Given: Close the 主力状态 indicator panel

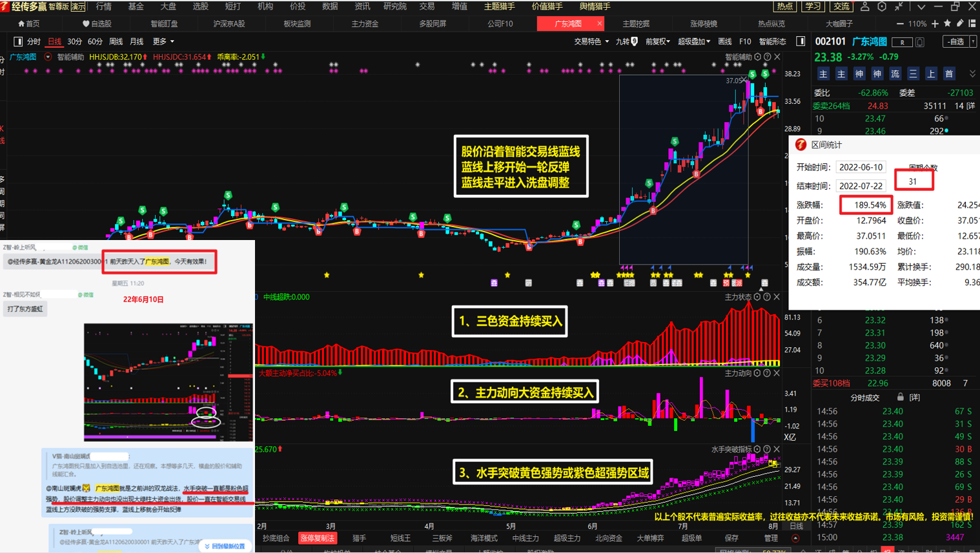Looking at the screenshot, I should pos(777,297).
